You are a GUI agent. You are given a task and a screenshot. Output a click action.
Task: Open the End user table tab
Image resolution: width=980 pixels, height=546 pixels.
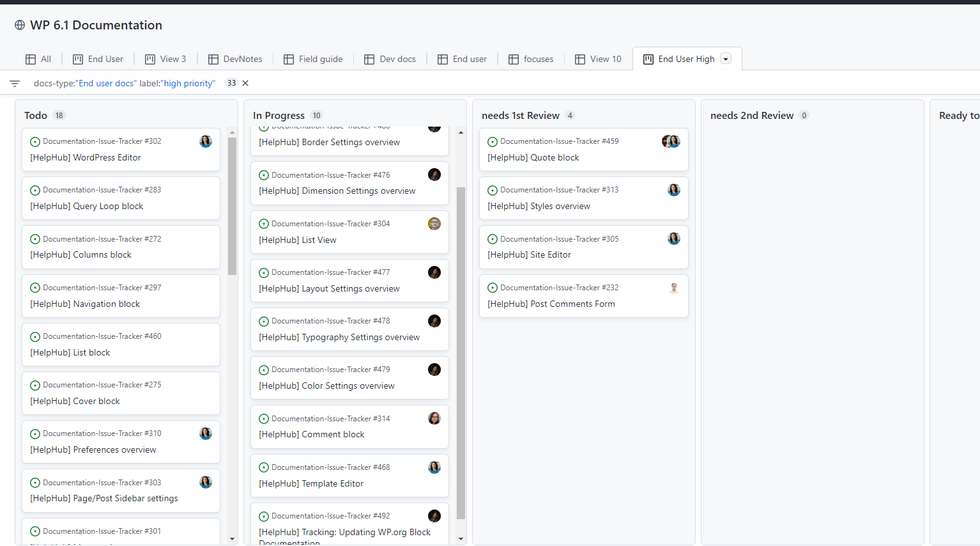(x=462, y=59)
